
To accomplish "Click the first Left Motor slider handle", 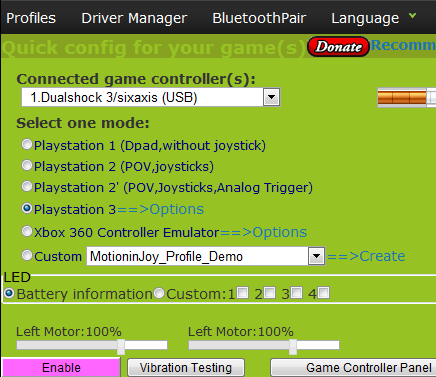I will 121,347.
